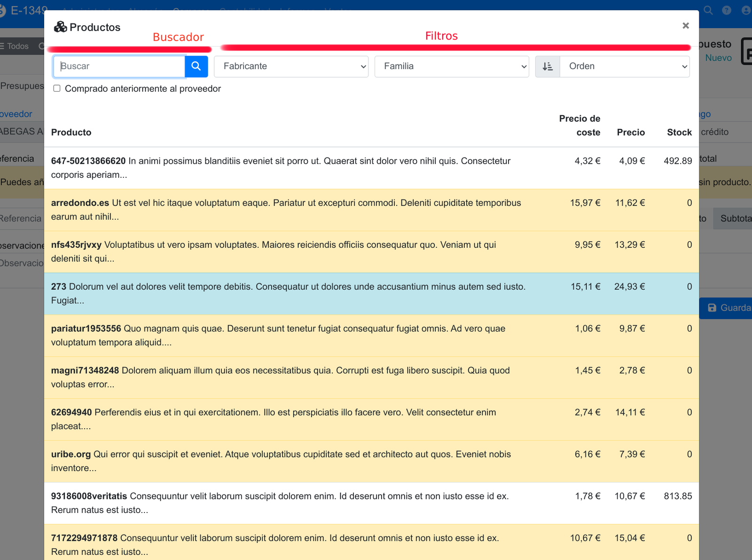Screen dimensions: 752x560
Task: Enable Comprado anteriormente al proveedor checkbox
Action: 57,88
